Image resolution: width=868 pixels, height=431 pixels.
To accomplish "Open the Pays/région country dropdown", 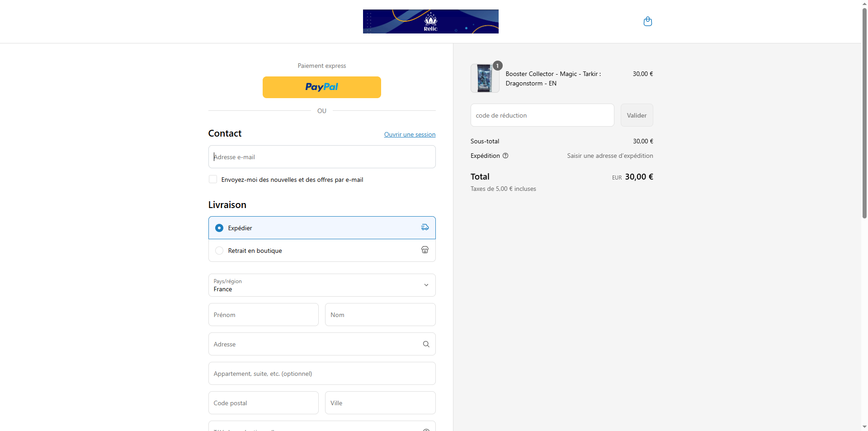I will click(316, 285).
